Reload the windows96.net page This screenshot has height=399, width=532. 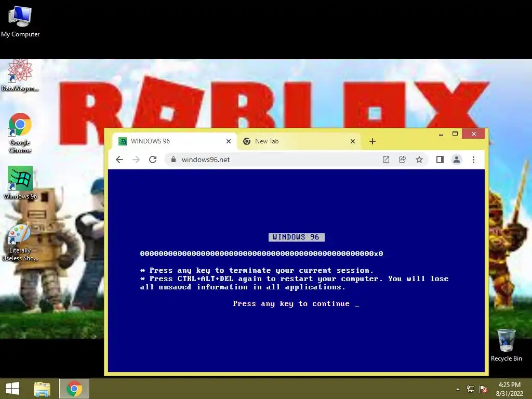(153, 159)
